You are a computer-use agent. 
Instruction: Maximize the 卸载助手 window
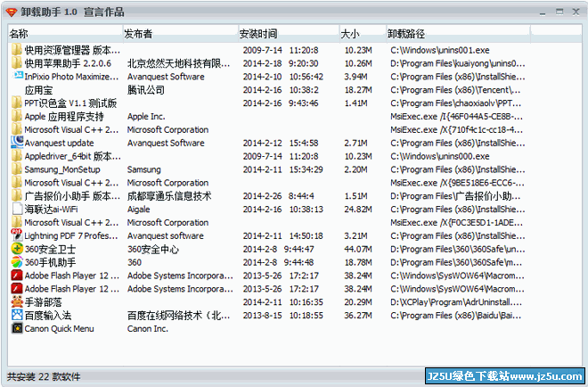tap(559, 12)
